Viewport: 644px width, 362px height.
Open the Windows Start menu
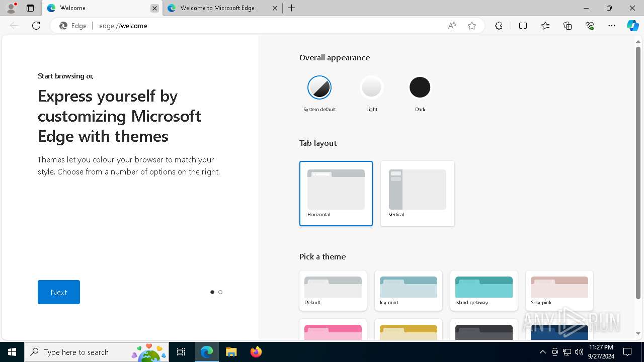(12, 352)
